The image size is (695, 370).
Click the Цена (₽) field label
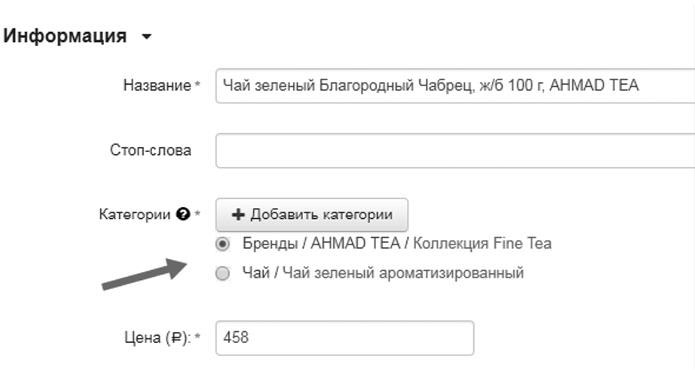[x=158, y=338]
